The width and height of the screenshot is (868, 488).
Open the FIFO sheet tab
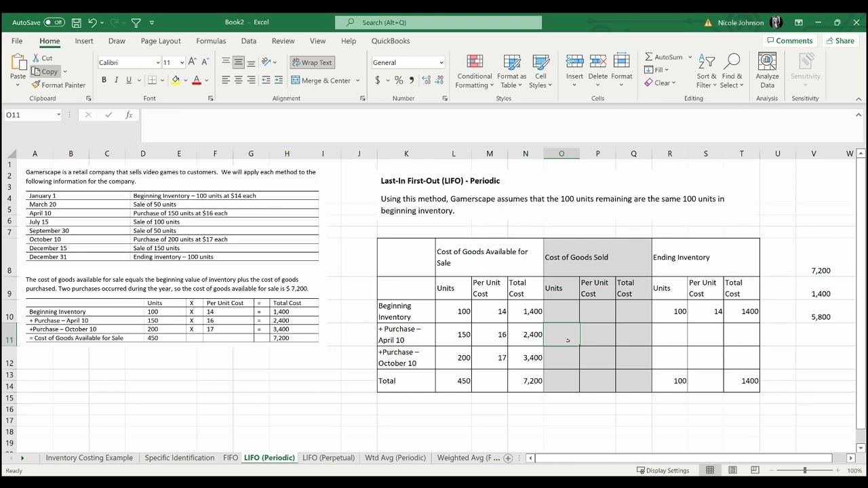coord(231,458)
